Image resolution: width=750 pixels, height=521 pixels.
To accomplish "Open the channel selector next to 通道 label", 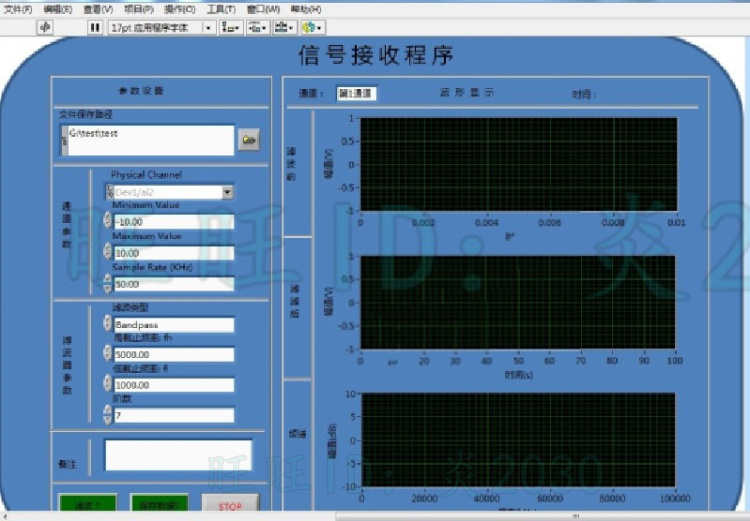I will (x=356, y=93).
